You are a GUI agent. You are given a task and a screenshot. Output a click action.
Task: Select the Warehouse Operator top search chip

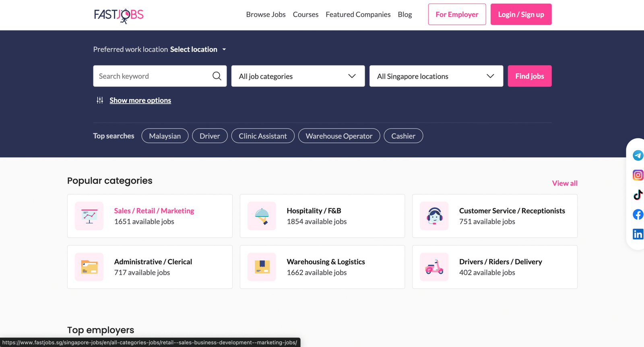pos(339,136)
